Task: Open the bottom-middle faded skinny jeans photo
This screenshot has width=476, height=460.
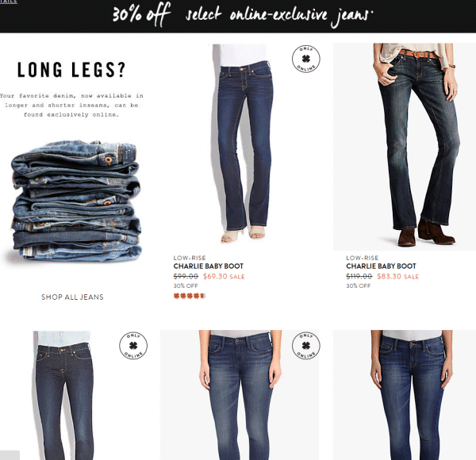Action: click(240, 395)
